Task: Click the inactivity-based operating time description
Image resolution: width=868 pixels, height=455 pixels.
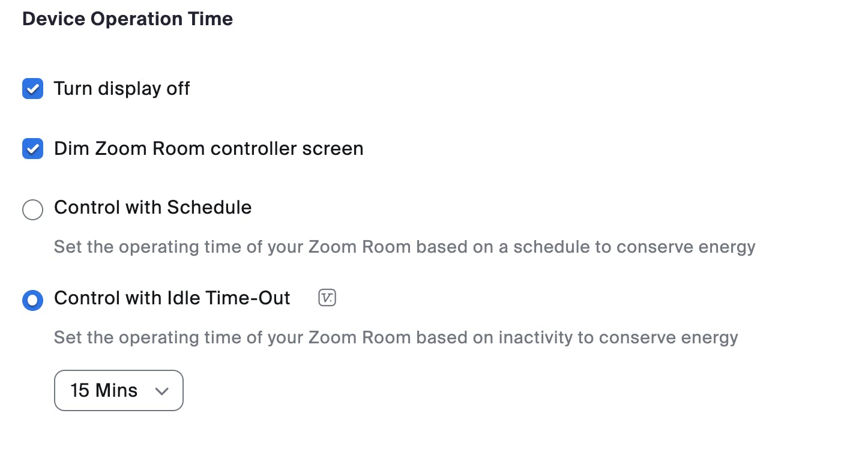Action: pos(396,337)
